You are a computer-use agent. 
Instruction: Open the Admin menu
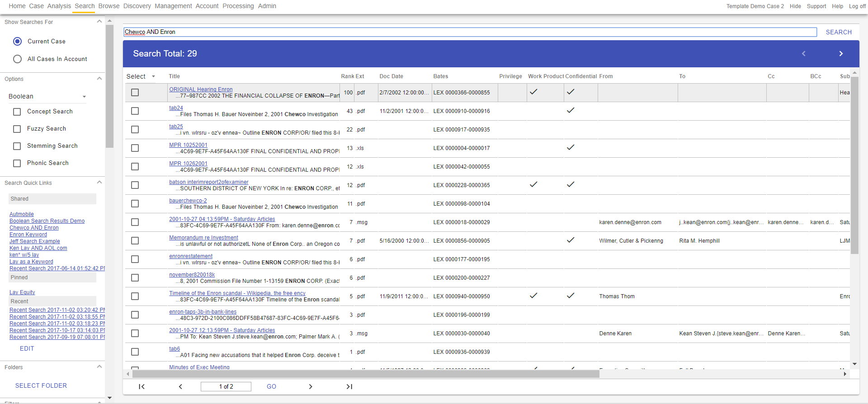pyautogui.click(x=267, y=6)
